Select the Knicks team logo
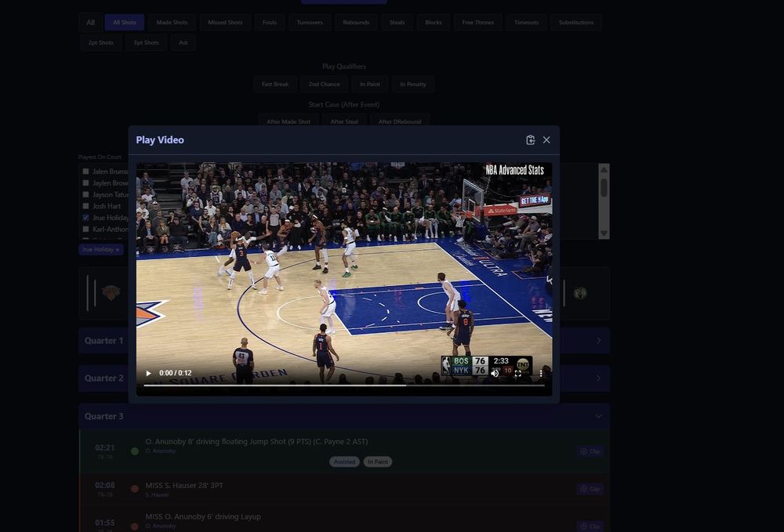This screenshot has height=532, width=784. pos(111,293)
